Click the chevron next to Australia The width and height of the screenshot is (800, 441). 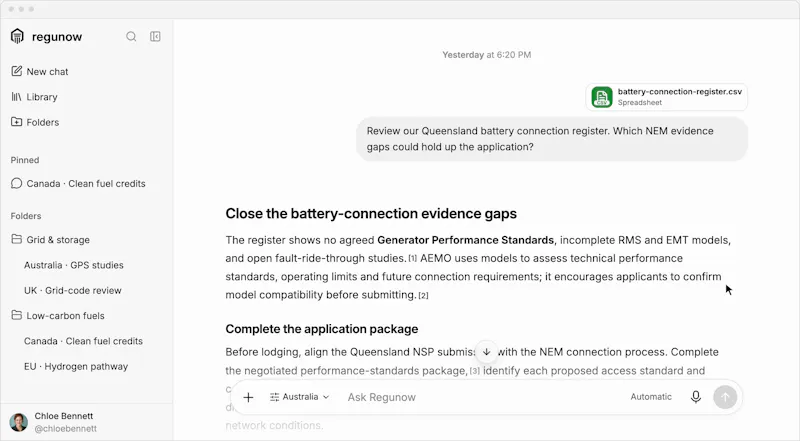326,397
